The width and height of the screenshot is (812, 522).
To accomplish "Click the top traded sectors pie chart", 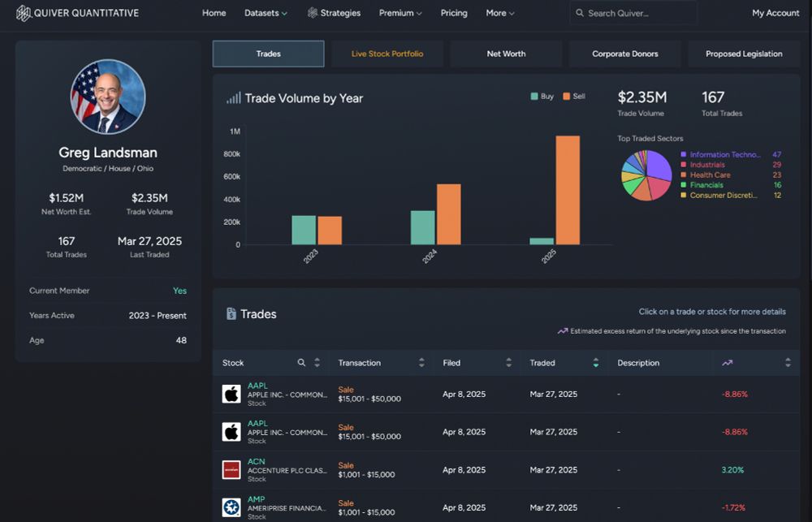I will [x=646, y=175].
